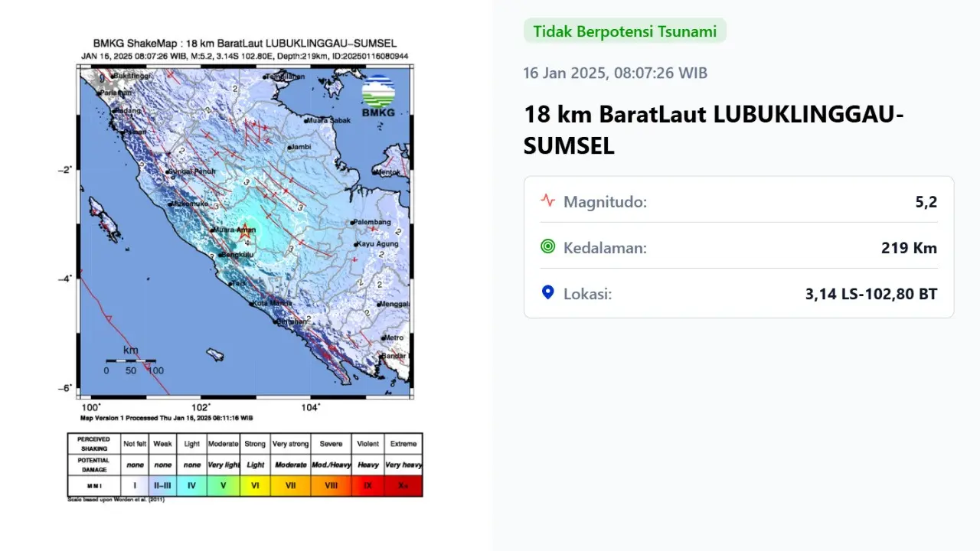
Task: Click Jambi city label on the map
Action: (x=299, y=146)
